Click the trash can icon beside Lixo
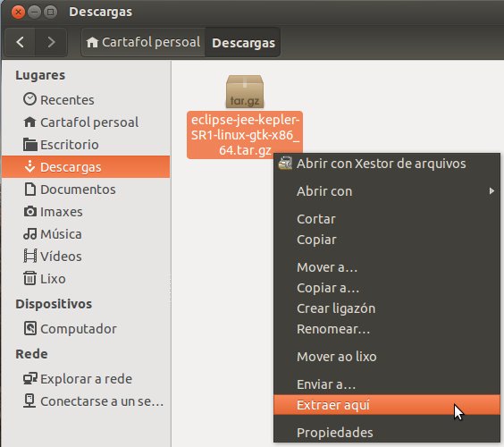 pos(29,278)
